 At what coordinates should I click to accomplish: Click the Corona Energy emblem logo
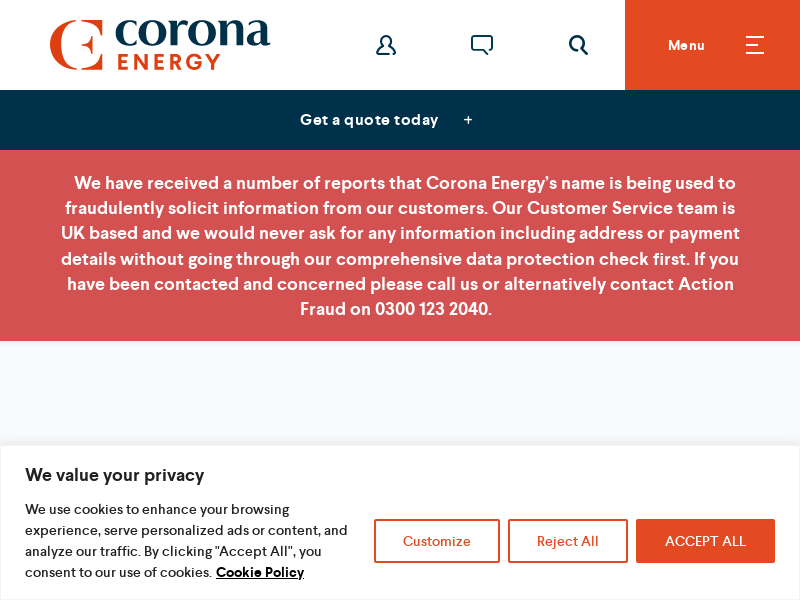[x=76, y=45]
